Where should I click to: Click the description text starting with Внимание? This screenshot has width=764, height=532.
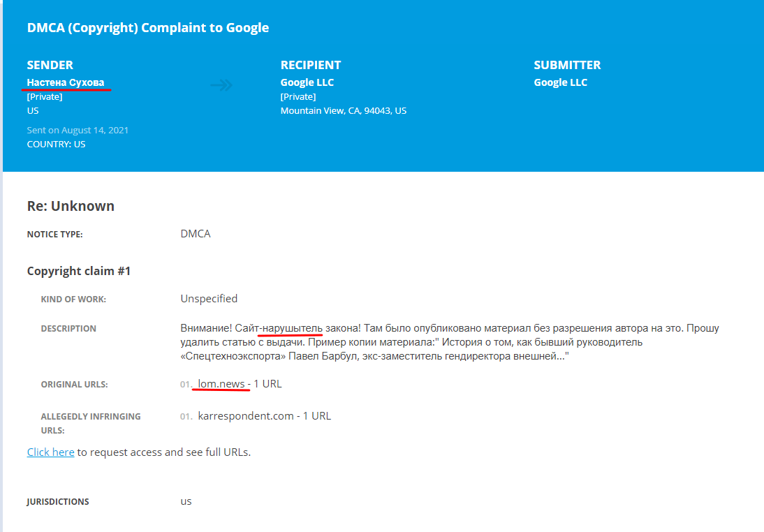point(450,342)
